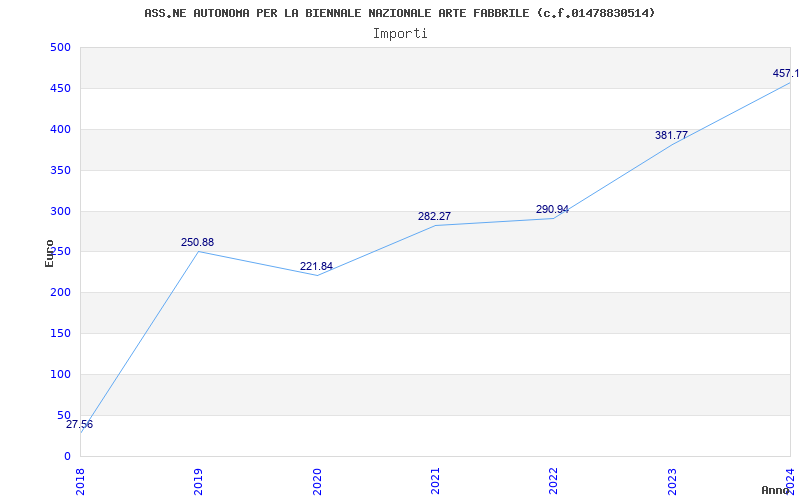Click the y-axis value 300
The height and width of the screenshot is (500, 800).
click(x=60, y=211)
